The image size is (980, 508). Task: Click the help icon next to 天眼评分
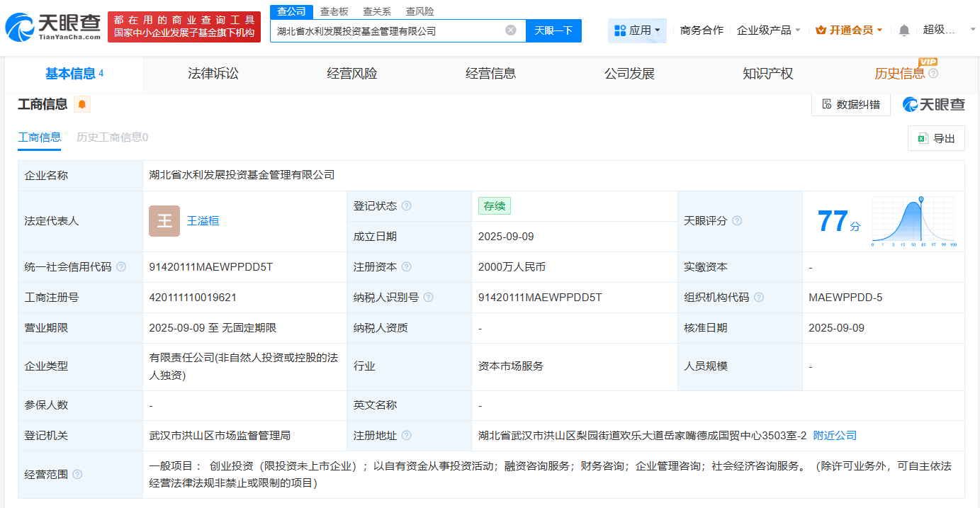click(737, 221)
